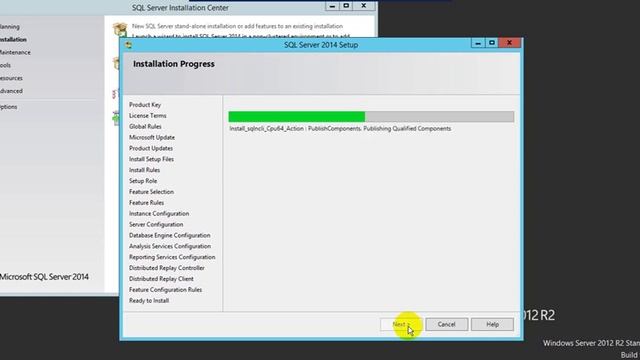Image resolution: width=640 pixels, height=360 pixels.
Task: Select Instance Configuration step
Action: coord(159,214)
